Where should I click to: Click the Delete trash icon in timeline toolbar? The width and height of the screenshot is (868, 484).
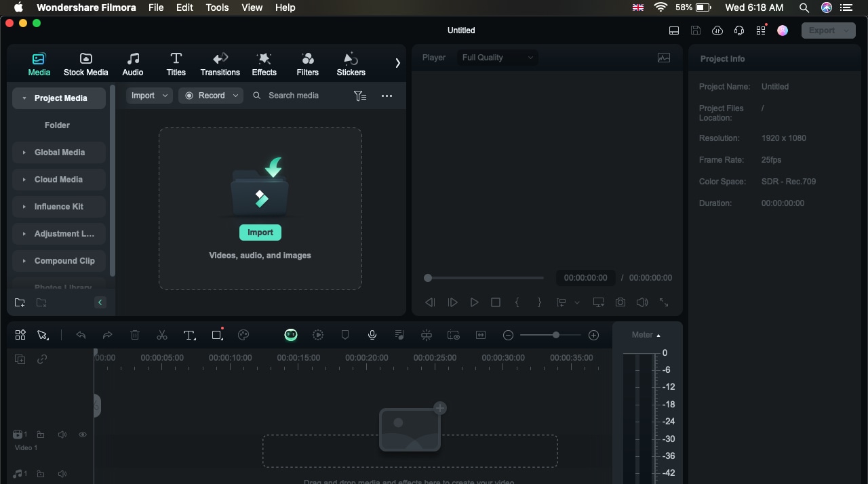tap(135, 335)
